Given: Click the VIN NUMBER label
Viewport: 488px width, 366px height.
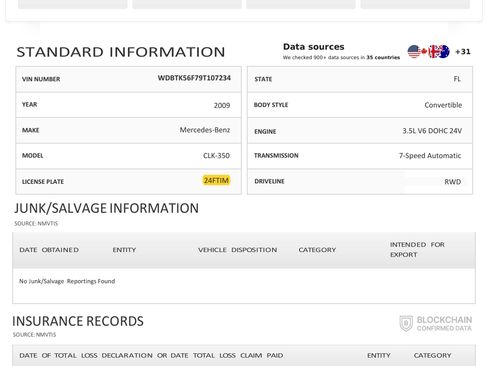Looking at the screenshot, I should tap(41, 79).
